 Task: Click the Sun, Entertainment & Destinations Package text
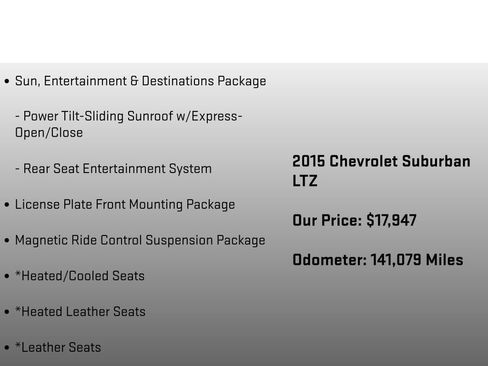tap(140, 81)
